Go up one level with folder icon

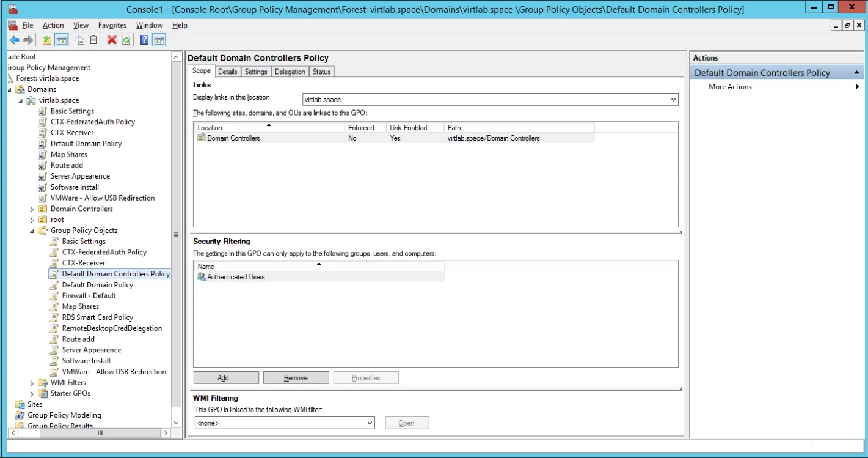[47, 40]
